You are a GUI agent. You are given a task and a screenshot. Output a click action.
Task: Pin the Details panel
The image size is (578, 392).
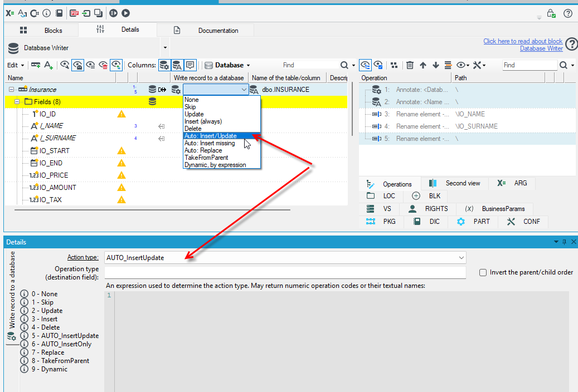click(x=565, y=242)
